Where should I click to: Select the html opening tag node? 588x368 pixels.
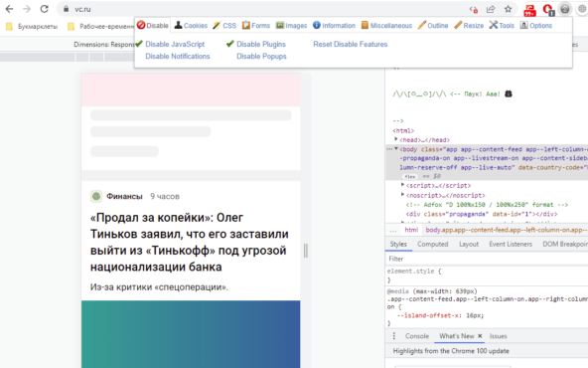coord(403,130)
